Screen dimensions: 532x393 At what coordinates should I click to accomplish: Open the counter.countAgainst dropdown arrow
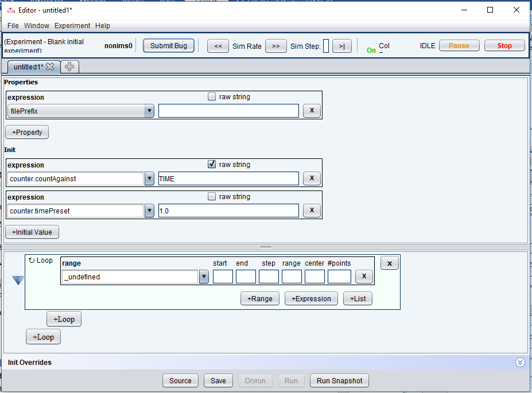[x=149, y=178]
